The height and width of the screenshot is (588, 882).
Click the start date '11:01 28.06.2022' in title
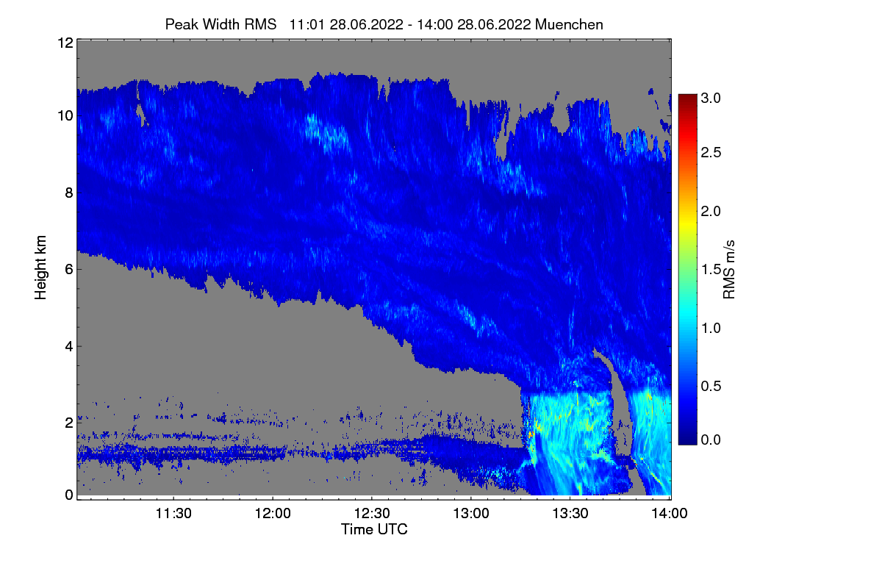pos(346,24)
